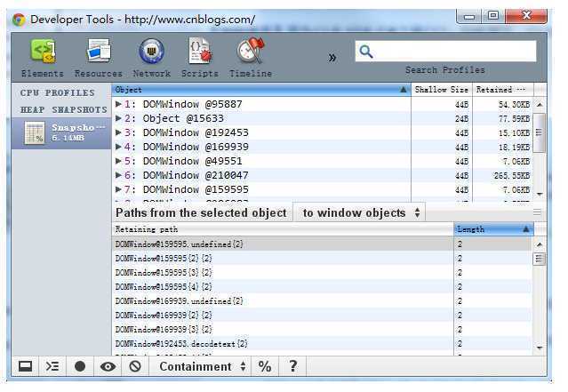Expand row 3 DOMWindow @192453
Viewport: 568px width, 392px height.
coord(118,132)
